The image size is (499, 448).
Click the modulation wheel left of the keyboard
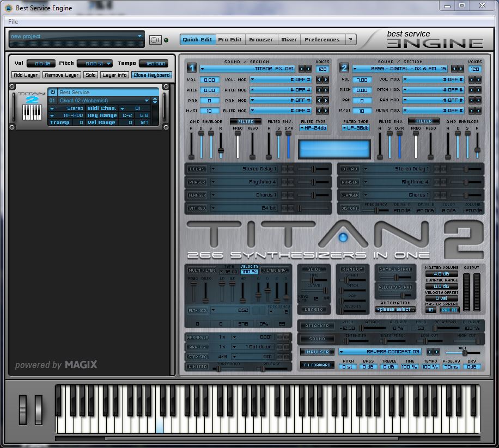39,410
